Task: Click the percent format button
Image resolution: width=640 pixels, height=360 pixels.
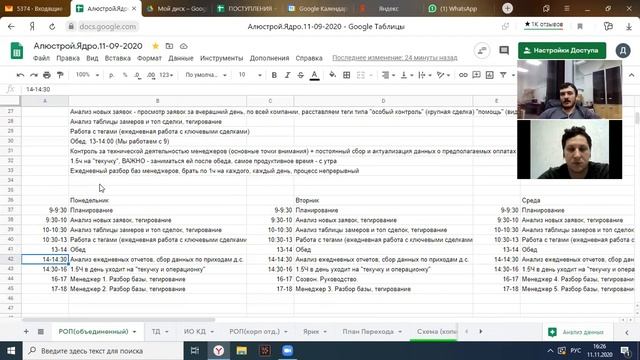Action: [125, 75]
